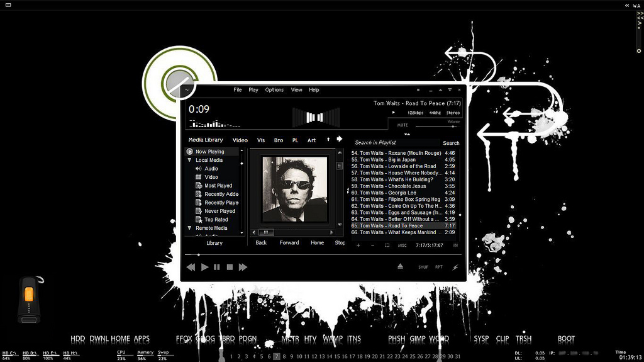644x362 pixels.
Task: Stop playback using the square icon
Action: [x=230, y=267]
